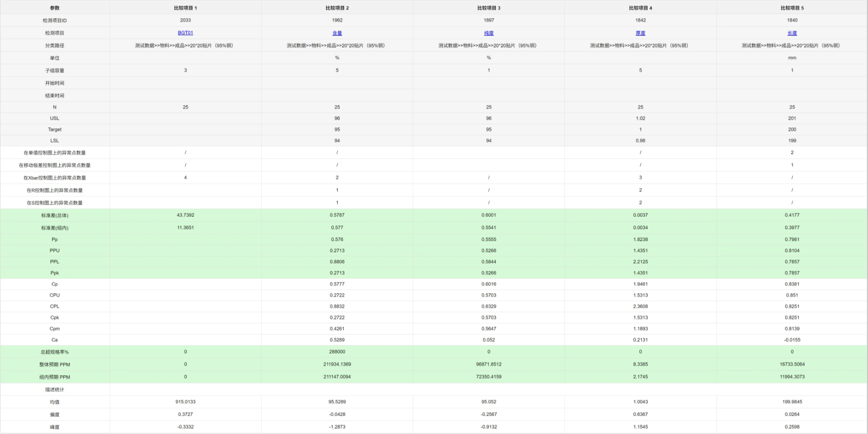Select the 总超规格率% value 288000
Screen dimensions: 868x434
pos(337,352)
